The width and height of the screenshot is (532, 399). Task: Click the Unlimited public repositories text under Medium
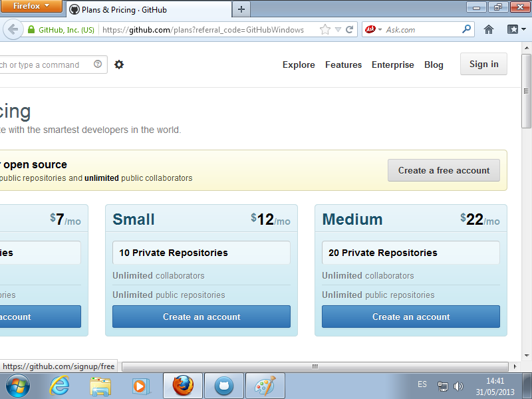(378, 295)
